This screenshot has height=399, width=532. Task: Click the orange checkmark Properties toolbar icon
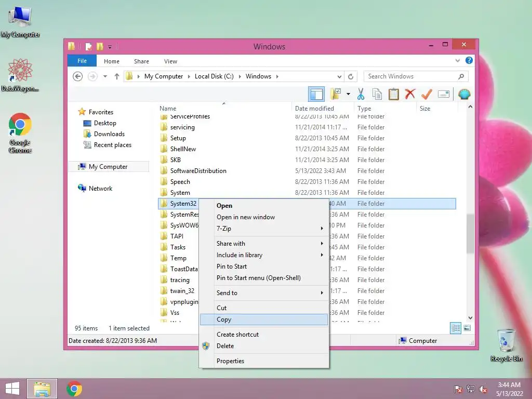coord(427,94)
